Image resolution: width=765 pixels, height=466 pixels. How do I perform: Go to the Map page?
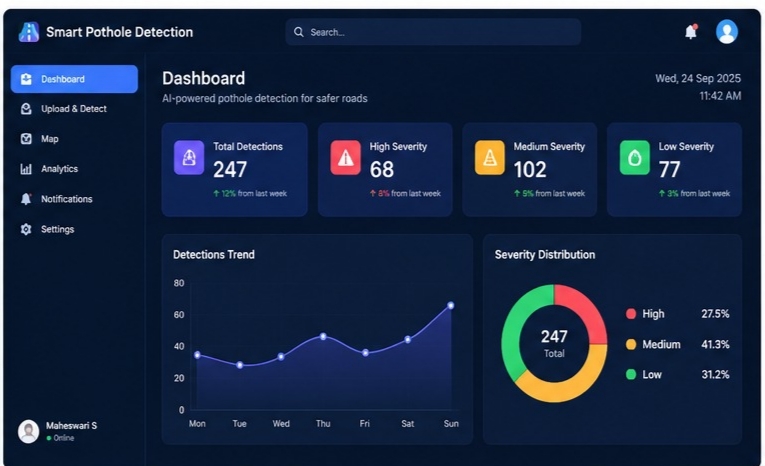pos(74,139)
